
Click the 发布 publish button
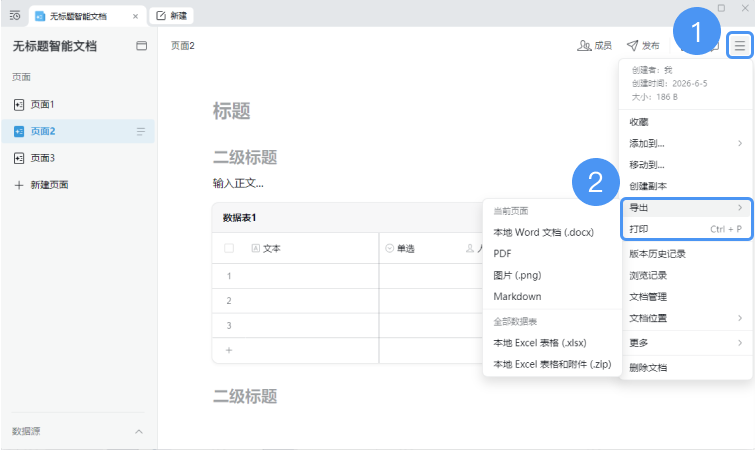coord(643,46)
